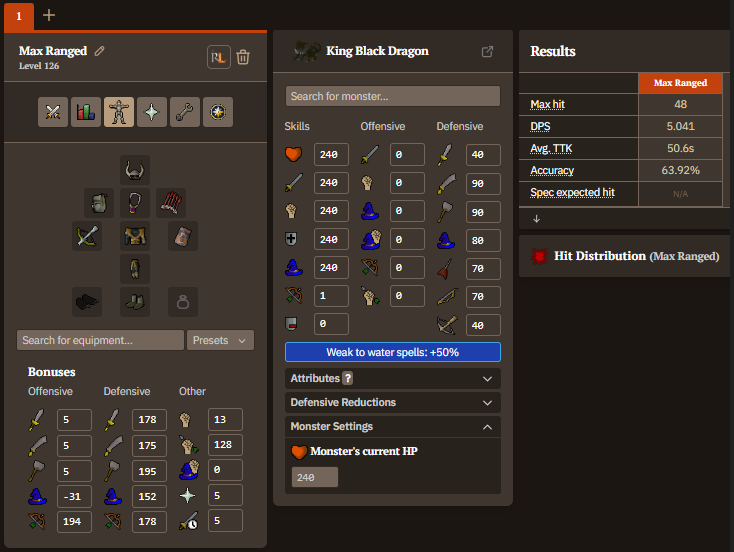The height and width of the screenshot is (552, 734).
Task: Open the wrench Extra options tab
Action: [x=185, y=112]
